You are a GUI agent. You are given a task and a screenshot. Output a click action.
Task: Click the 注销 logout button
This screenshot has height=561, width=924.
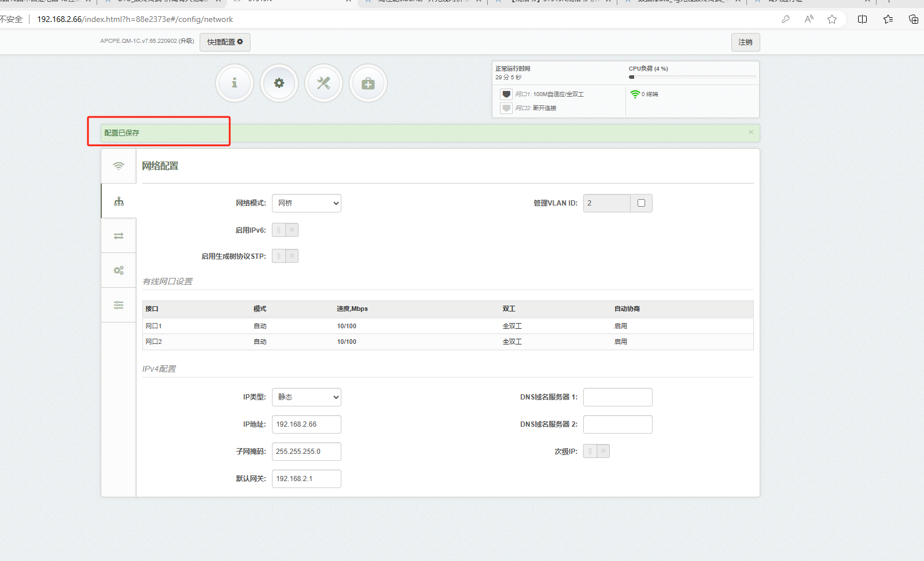click(x=745, y=42)
